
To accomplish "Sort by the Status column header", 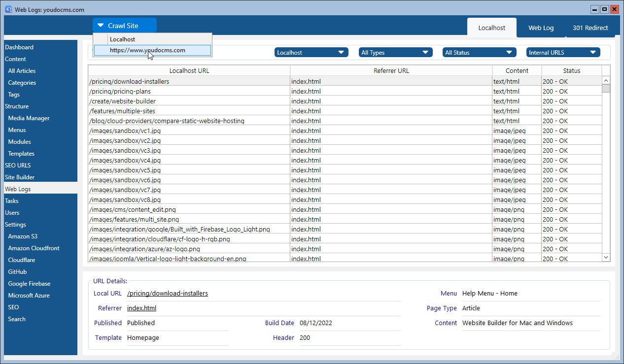I will tap(571, 70).
